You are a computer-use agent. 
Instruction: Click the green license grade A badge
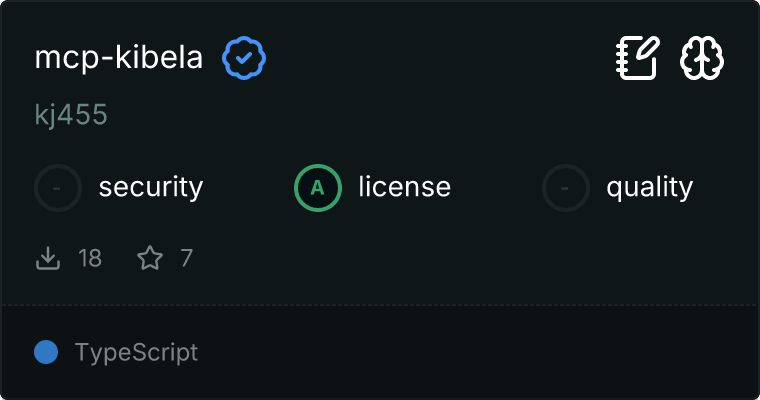click(x=318, y=187)
